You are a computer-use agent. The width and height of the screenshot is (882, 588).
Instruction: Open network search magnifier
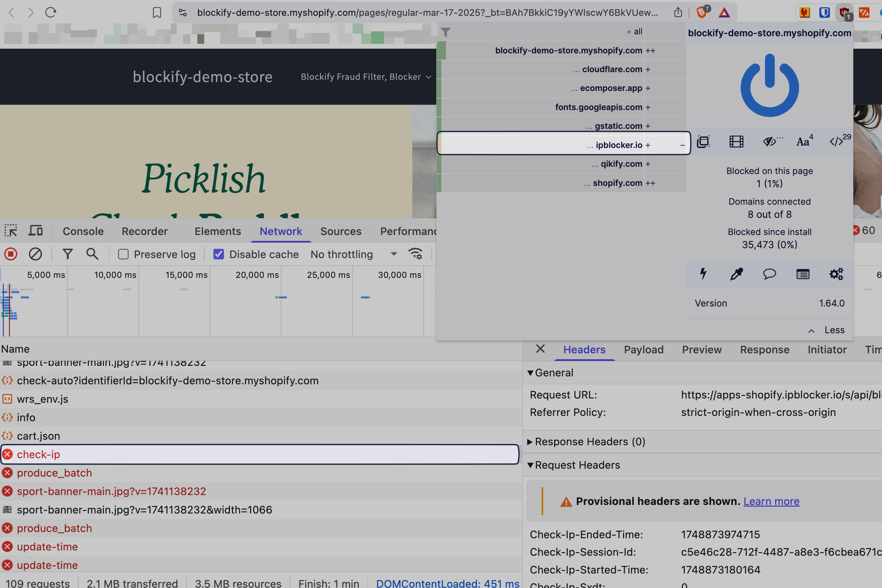[x=92, y=254]
